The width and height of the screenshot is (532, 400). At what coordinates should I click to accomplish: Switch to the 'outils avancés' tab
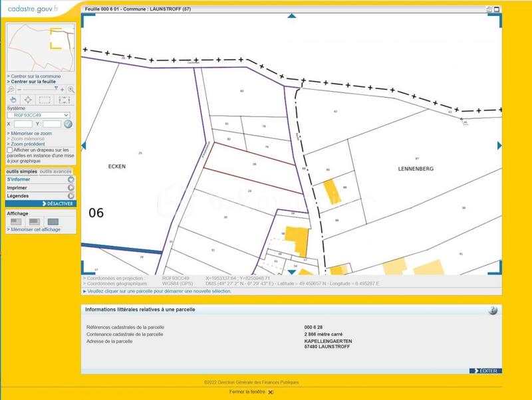[x=56, y=171]
